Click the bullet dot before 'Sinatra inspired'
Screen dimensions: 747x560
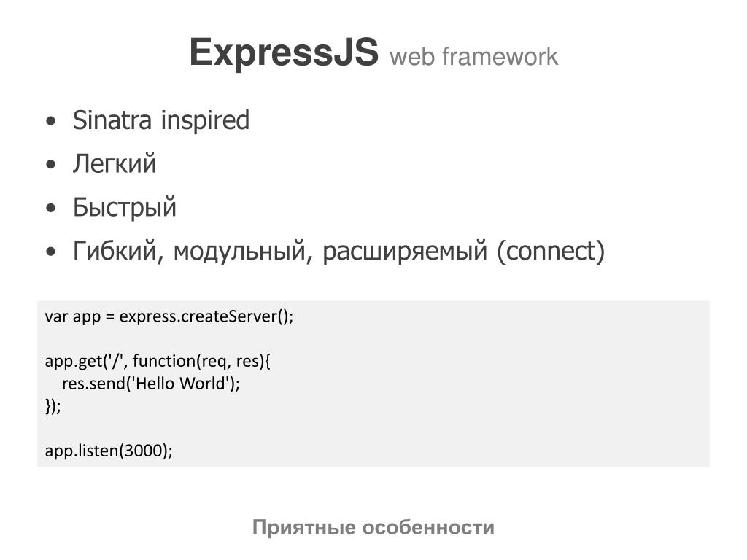(51, 121)
